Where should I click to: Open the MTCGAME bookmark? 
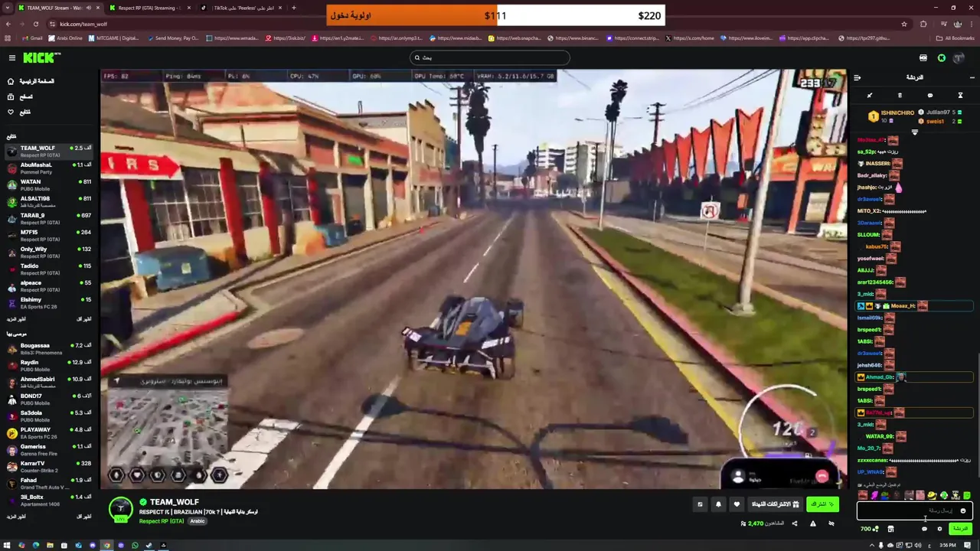tap(113, 38)
